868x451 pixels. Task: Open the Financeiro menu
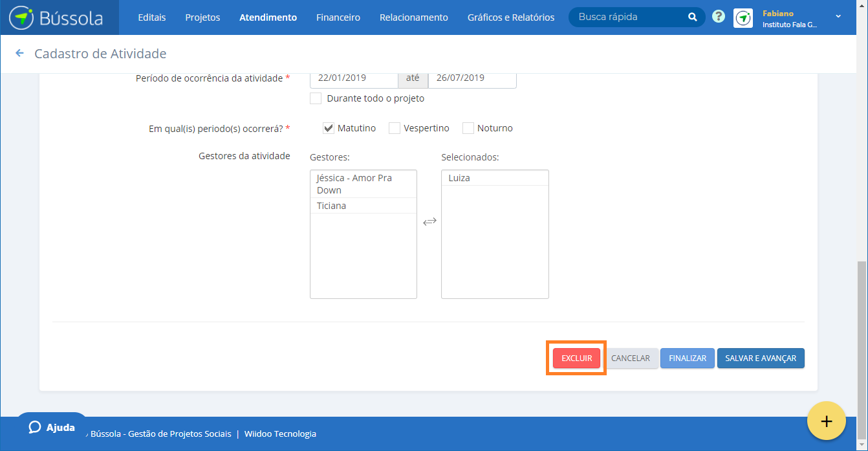[338, 17]
